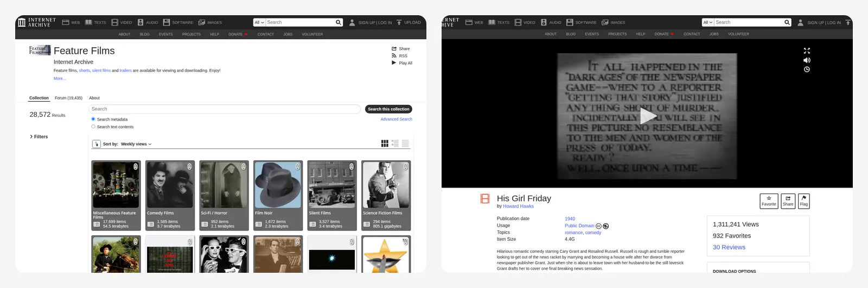Screen dimensions: 868x288
Task: Select the Collection tab
Action: 39,98
